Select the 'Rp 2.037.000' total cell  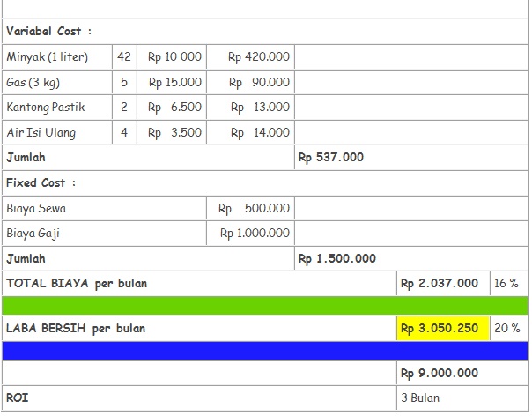443,284
